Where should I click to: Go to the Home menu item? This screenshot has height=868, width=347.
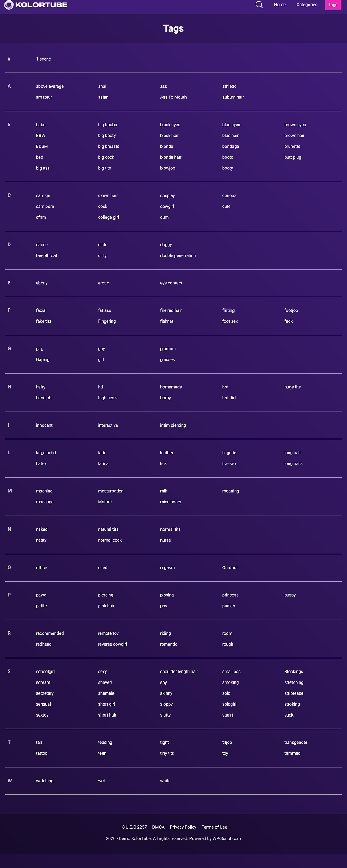[x=280, y=5]
